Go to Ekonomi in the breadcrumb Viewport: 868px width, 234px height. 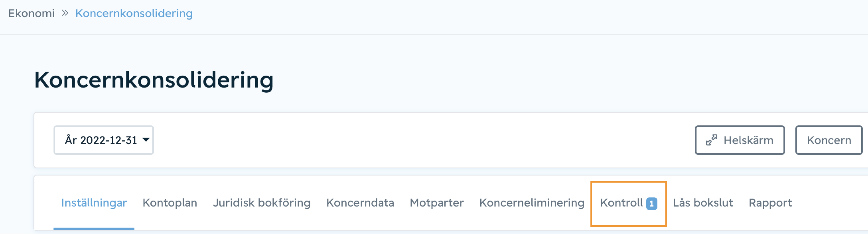pos(31,13)
